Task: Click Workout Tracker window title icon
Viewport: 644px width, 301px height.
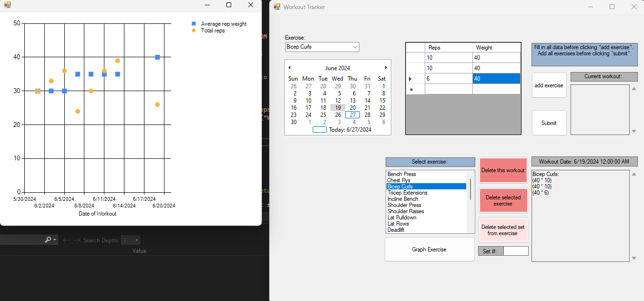Action: [x=277, y=7]
